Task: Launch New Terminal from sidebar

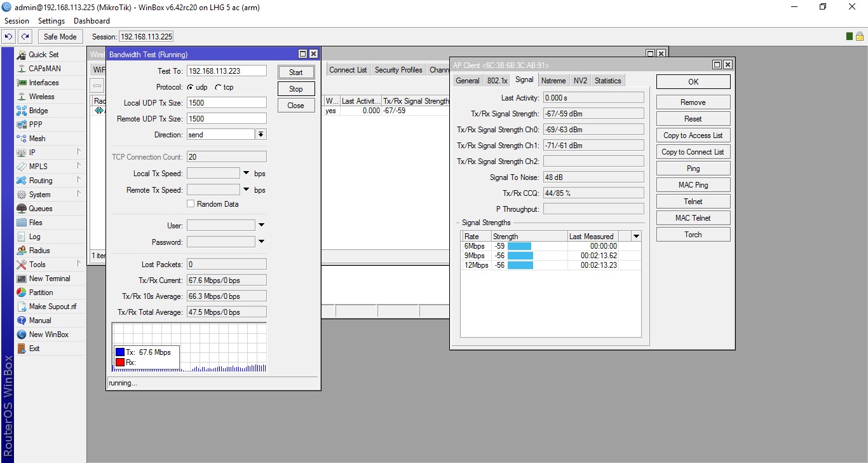Action: [50, 279]
